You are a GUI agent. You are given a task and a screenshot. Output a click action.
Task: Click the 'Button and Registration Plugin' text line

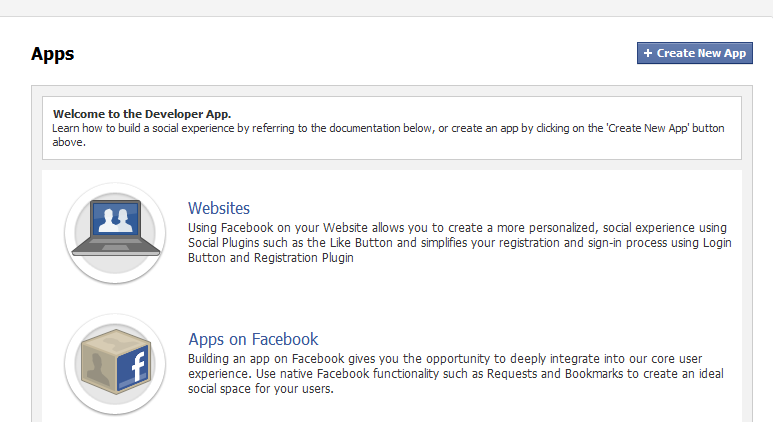[x=271, y=258]
